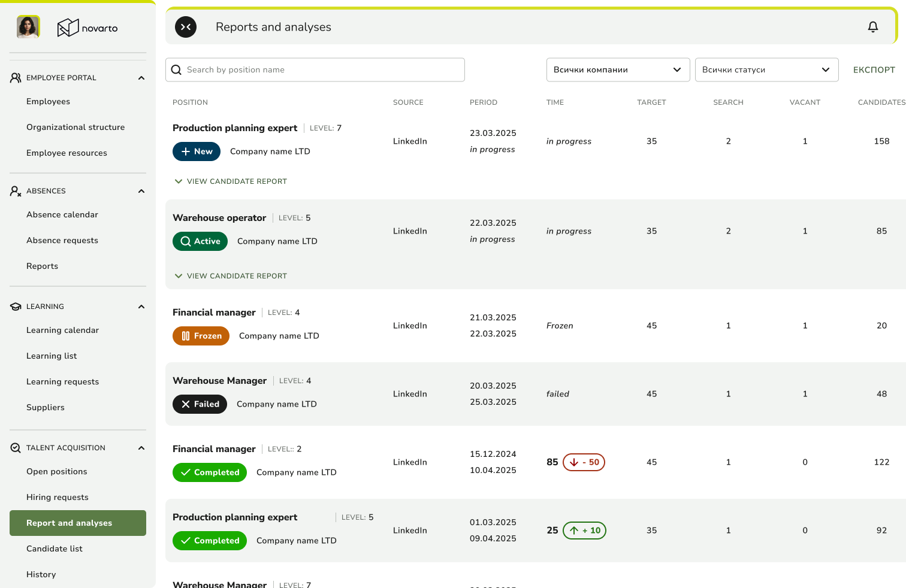
Task: Open Employees in the sidebar
Action: (48, 102)
